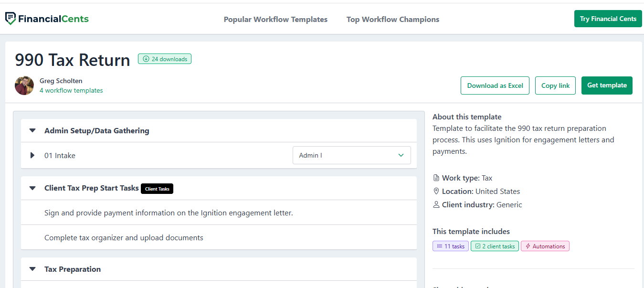Open Top Workflow Champions in navigation
Screen dimensions: 644x288
(x=393, y=20)
